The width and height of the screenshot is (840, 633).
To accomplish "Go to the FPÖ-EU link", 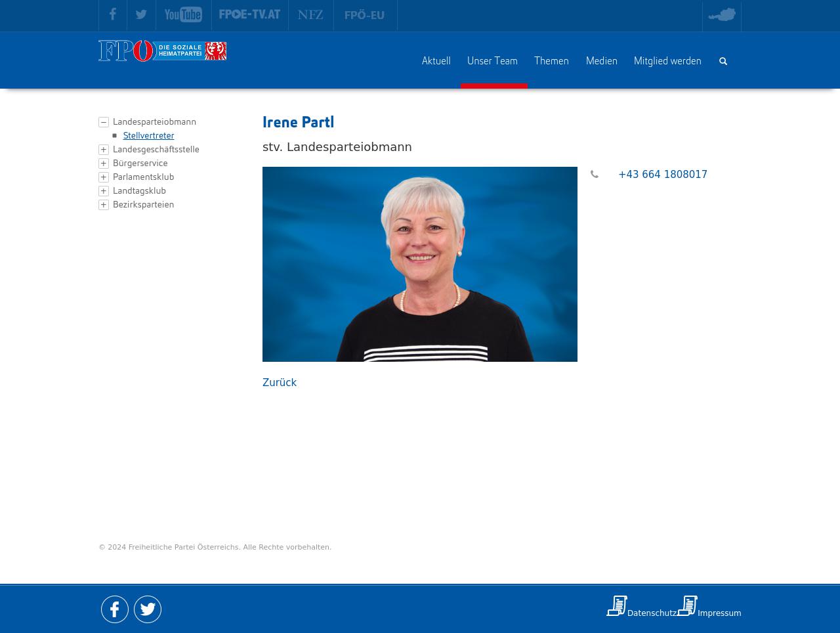I will pos(365,15).
